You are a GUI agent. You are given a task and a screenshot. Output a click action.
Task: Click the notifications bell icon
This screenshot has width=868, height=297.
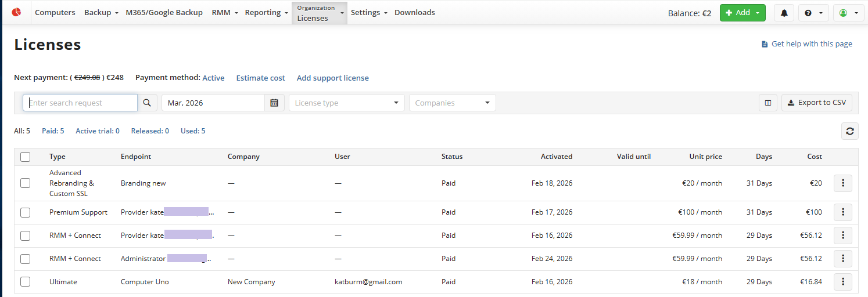point(784,13)
